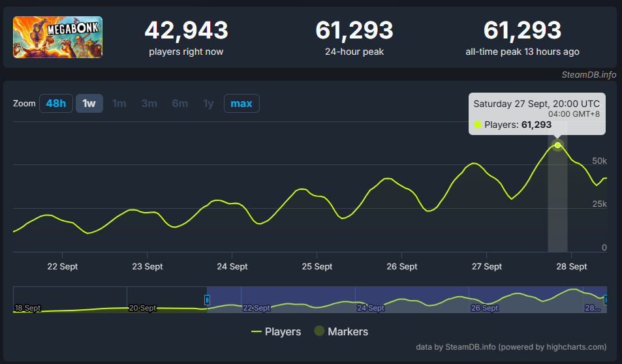Screen dimensions: 622x364
Task: Click the 20 Sept label in the navigator
Action: tap(142, 308)
